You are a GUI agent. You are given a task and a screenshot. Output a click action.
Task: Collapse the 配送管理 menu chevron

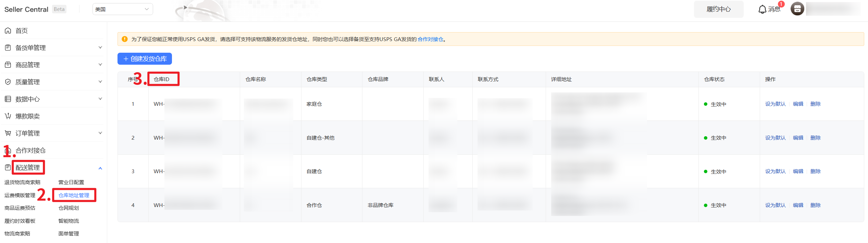click(x=100, y=168)
